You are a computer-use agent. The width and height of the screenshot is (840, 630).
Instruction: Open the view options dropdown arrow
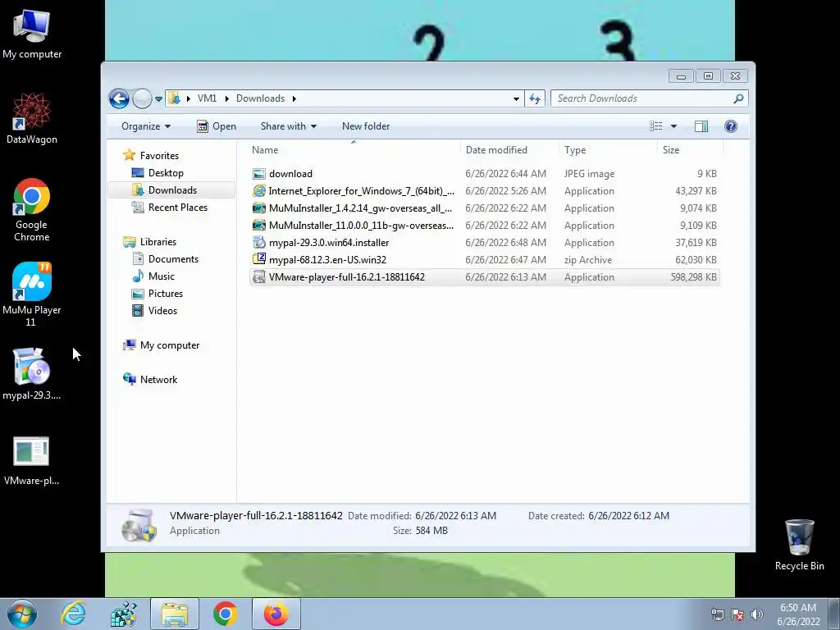point(674,126)
